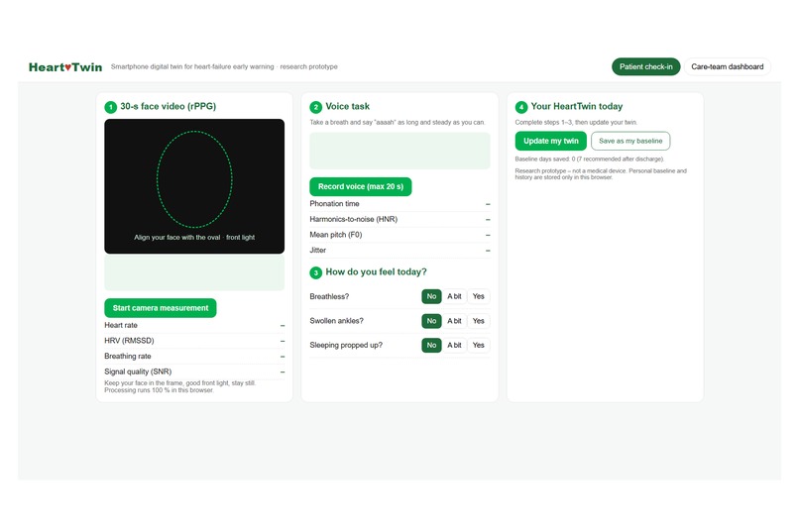The image size is (799, 532).
Task: Click the Sleeping propped up? question label
Action: [346, 345]
